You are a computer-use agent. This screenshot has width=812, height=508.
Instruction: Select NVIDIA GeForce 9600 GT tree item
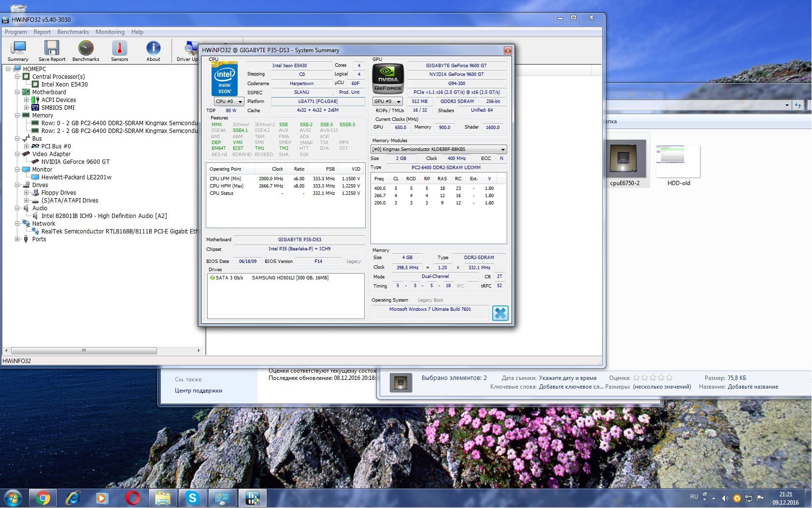75,162
